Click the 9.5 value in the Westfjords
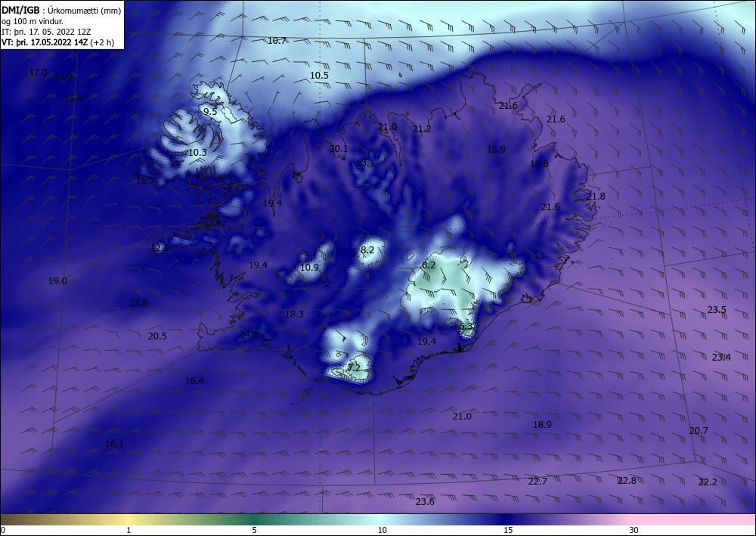Viewport: 756px width, 536px height. click(210, 112)
